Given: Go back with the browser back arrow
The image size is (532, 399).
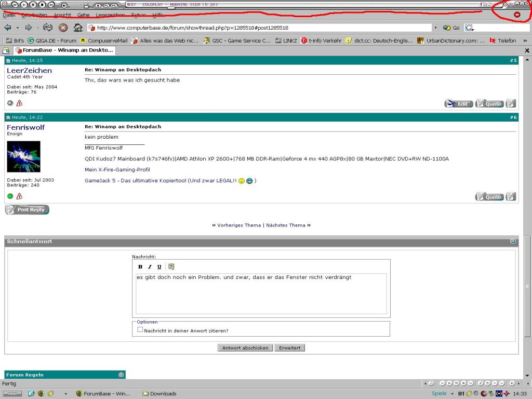Looking at the screenshot, I should pos(8,28).
